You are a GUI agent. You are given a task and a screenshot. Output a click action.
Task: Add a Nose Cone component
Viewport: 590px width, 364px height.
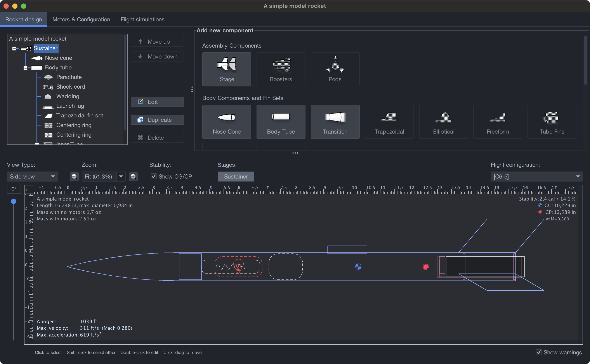[227, 122]
